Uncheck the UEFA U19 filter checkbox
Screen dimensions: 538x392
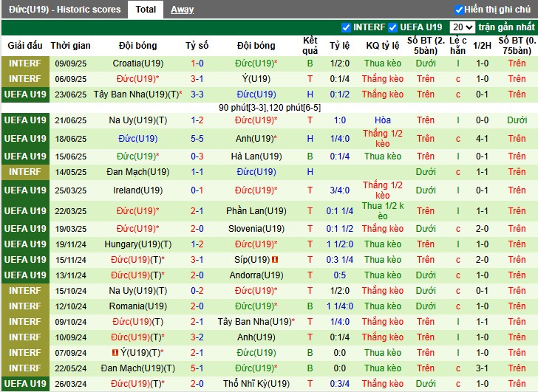[392, 27]
